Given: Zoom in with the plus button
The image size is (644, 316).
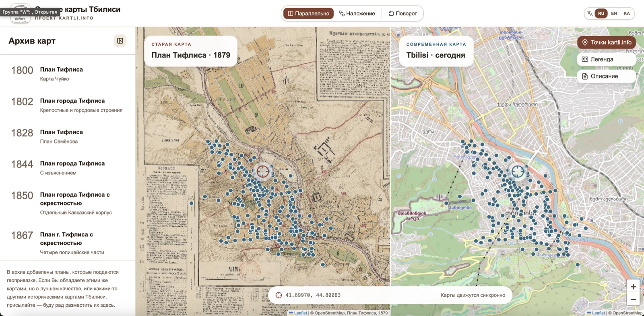Looking at the screenshot, I should [633, 287].
